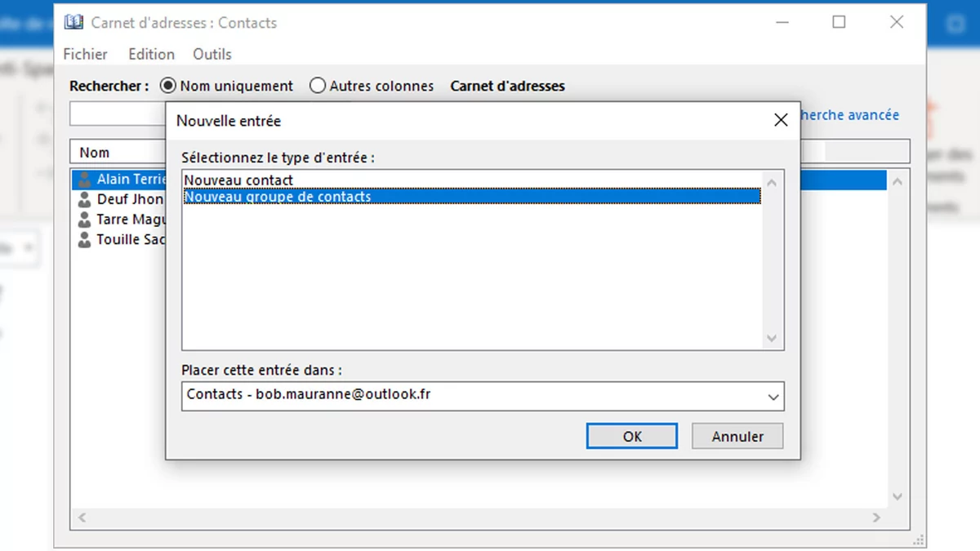Image resolution: width=980 pixels, height=551 pixels.
Task: Open the Outils menu
Action: pos(212,55)
